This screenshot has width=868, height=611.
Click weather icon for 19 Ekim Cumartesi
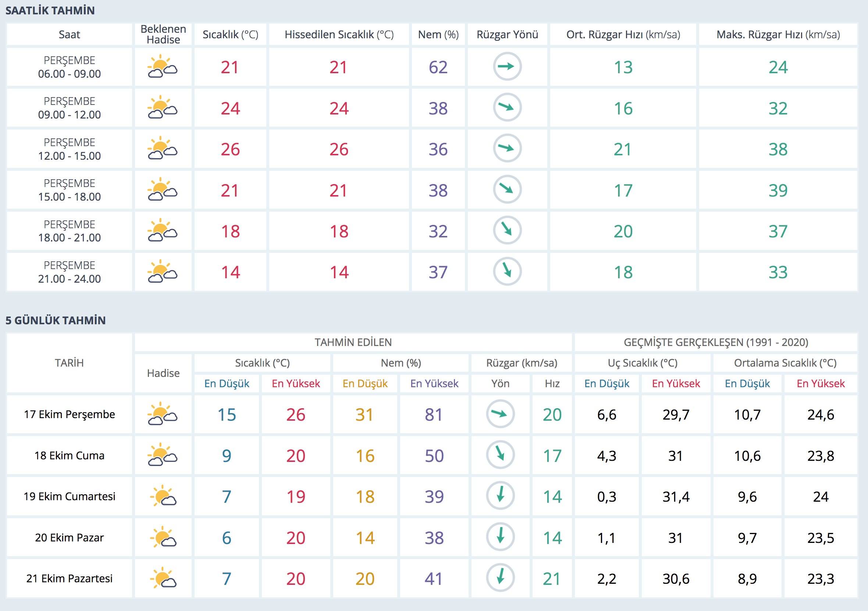click(163, 496)
